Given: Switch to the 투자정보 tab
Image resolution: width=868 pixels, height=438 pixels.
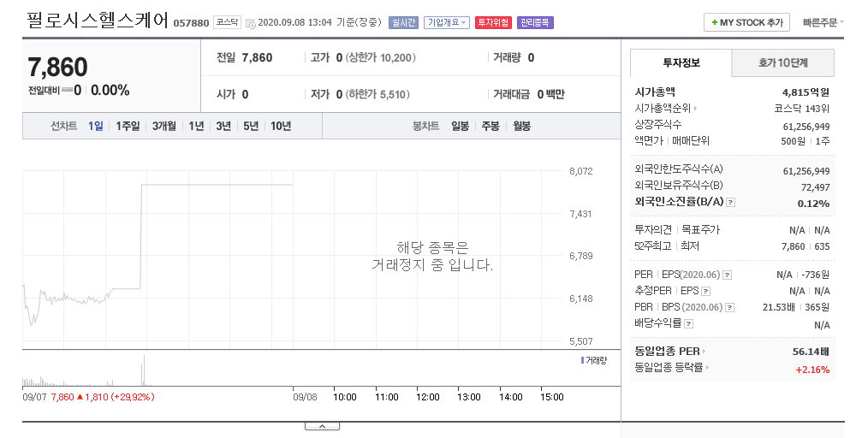Looking at the screenshot, I should [681, 62].
